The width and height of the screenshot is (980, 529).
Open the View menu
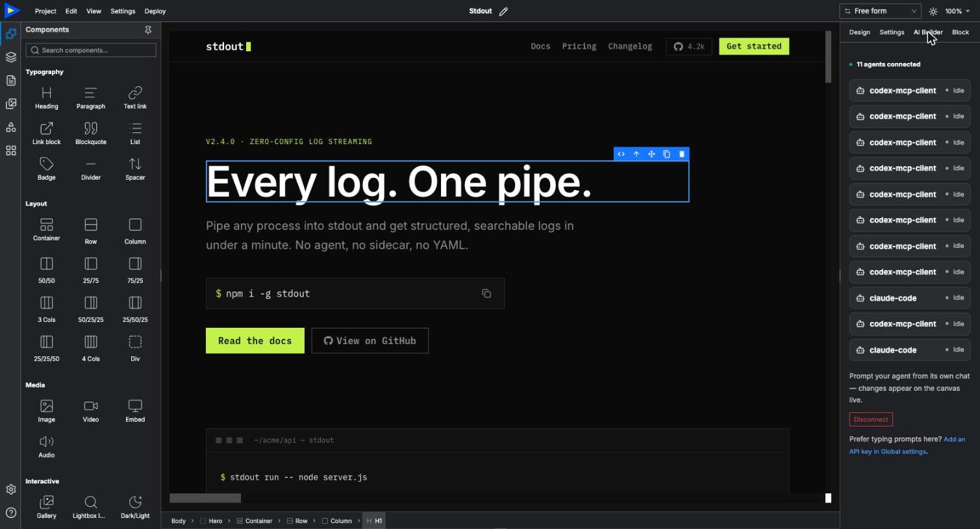94,11
